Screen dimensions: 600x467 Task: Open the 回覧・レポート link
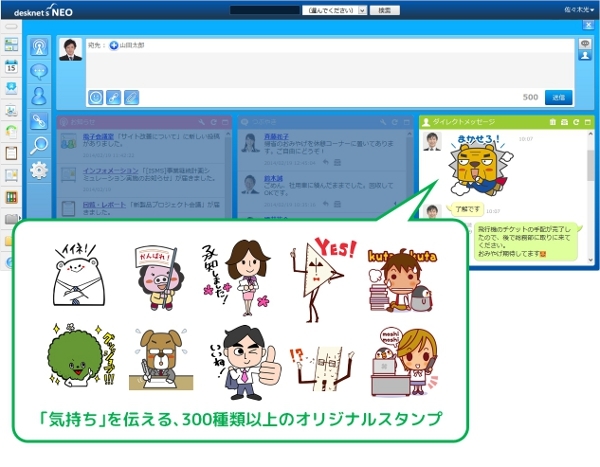104,205
